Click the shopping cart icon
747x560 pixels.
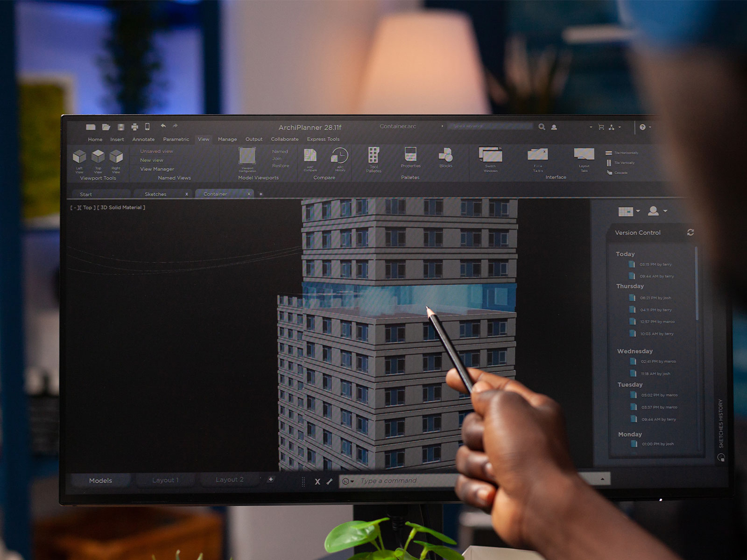[x=601, y=127]
